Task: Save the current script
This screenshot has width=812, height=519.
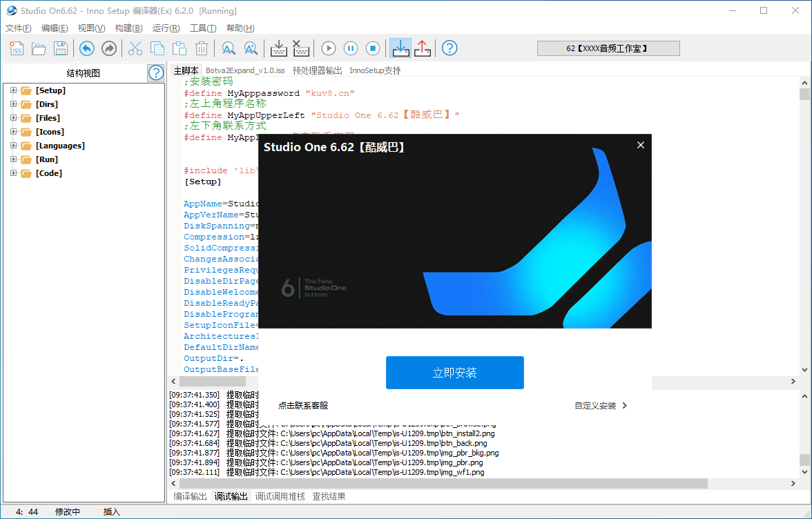Action: 61,48
